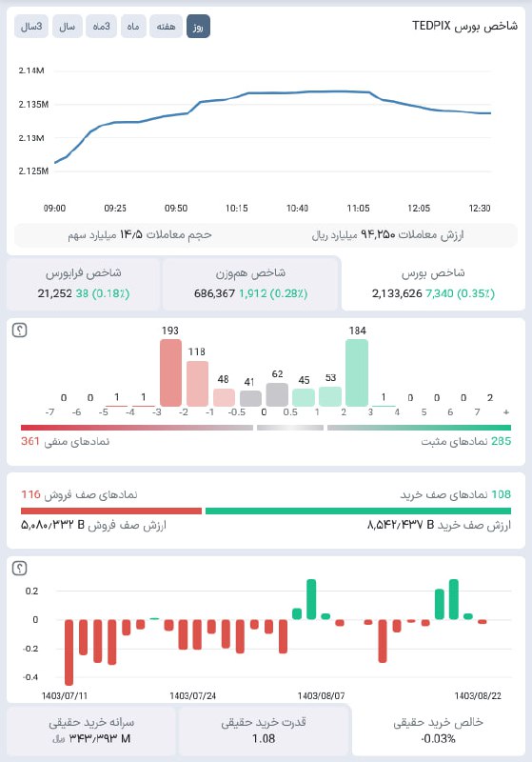Click the value 686,367 on equal-weight card
The height and width of the screenshot is (762, 532).
point(214,293)
